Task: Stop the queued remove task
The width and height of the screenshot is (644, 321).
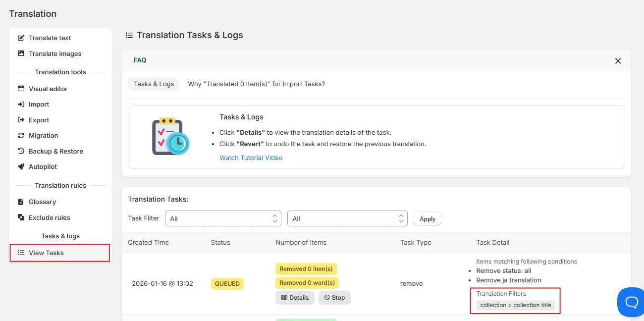Action: click(x=334, y=298)
